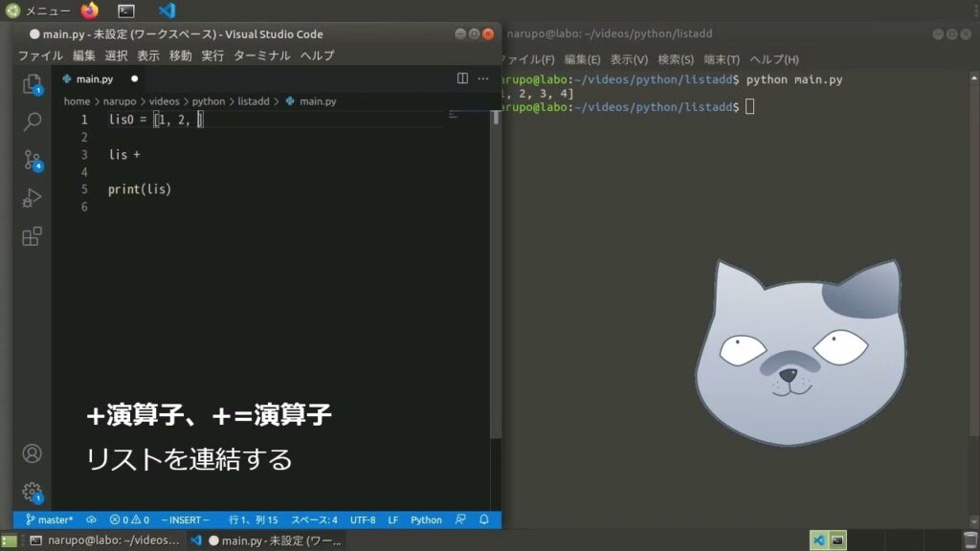Open the master* branch picker
The width and height of the screenshot is (980, 551).
click(x=47, y=519)
